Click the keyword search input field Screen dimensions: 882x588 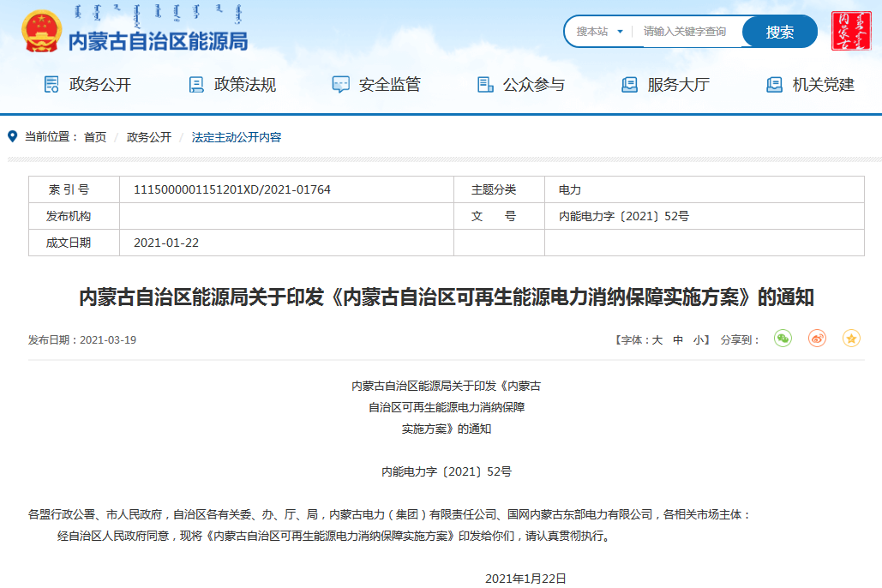[x=681, y=32]
